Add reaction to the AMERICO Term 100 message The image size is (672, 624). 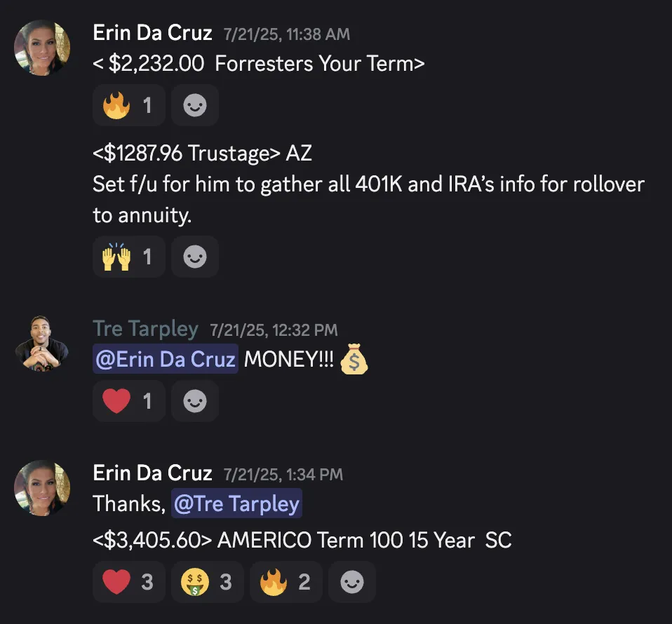[352, 582]
